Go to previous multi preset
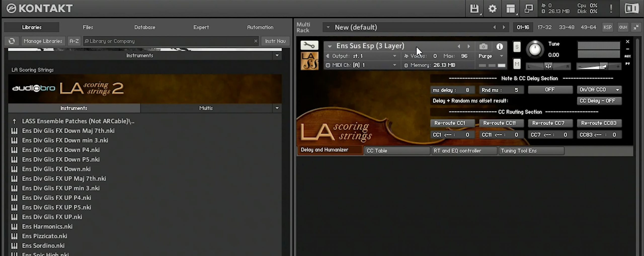644x256 pixels. tap(494, 27)
